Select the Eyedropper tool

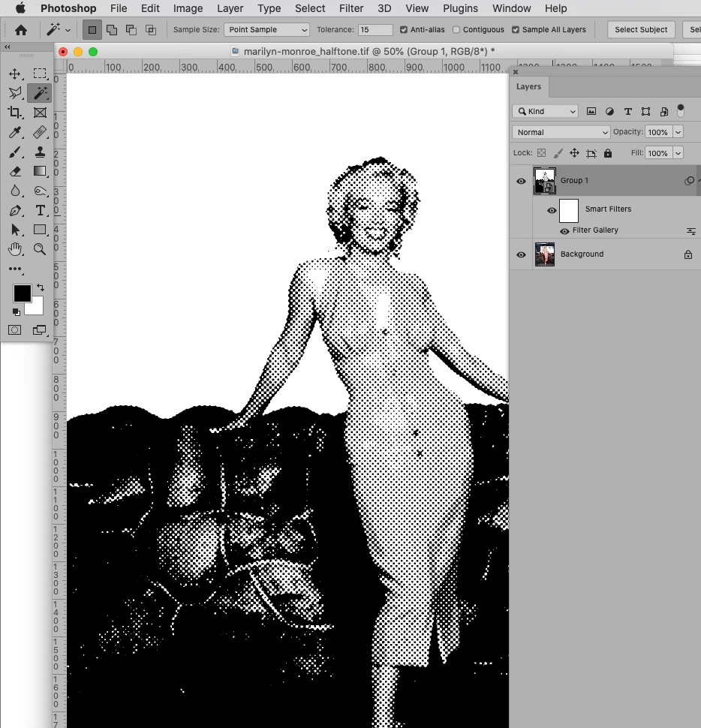(15, 132)
